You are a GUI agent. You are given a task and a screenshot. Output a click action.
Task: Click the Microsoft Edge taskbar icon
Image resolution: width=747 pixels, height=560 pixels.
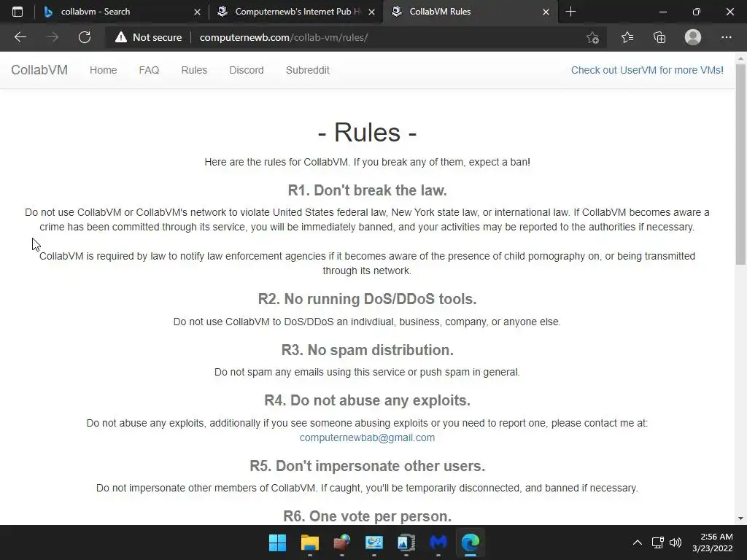coord(471,542)
